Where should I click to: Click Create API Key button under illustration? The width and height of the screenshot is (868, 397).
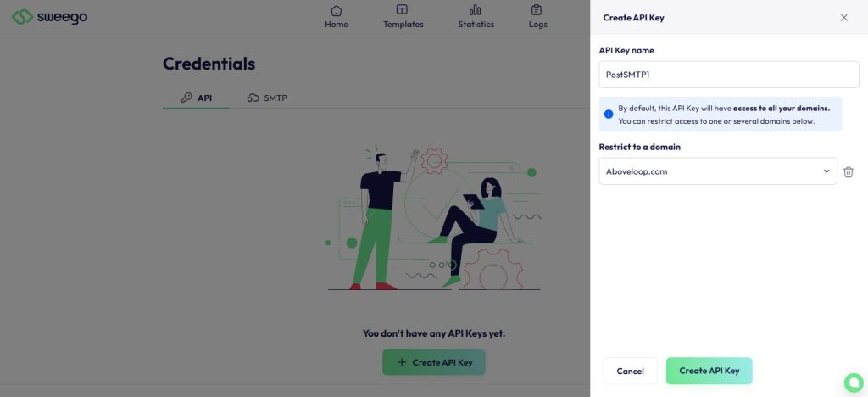(x=433, y=362)
